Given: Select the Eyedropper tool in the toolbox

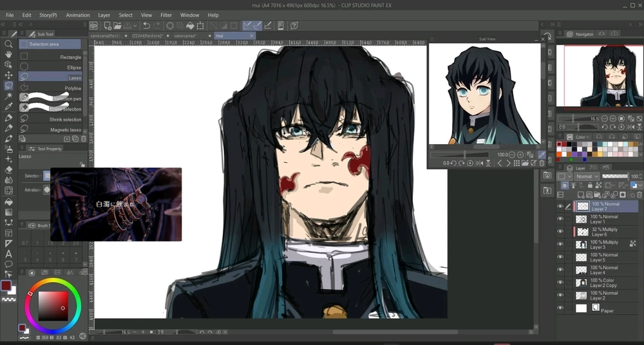Looking at the screenshot, I should point(8,106).
